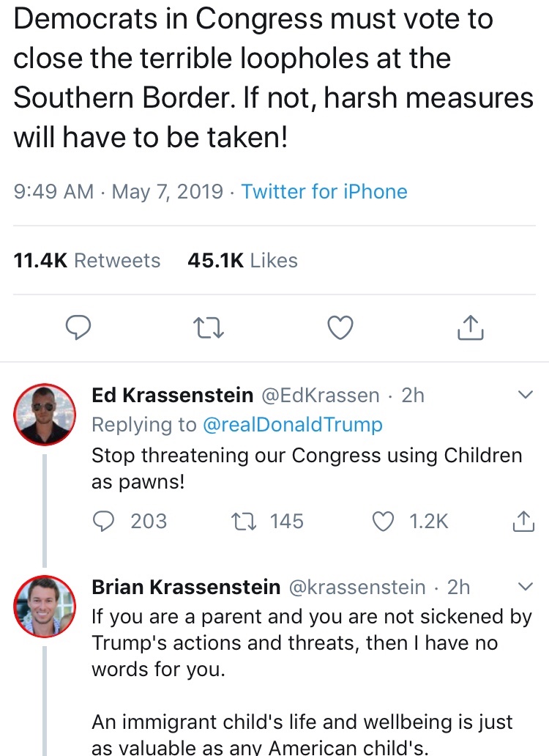This screenshot has width=549, height=756.
Task: Tap the 9:49 AM May 7, 2019 timestamp
Action: point(119,192)
